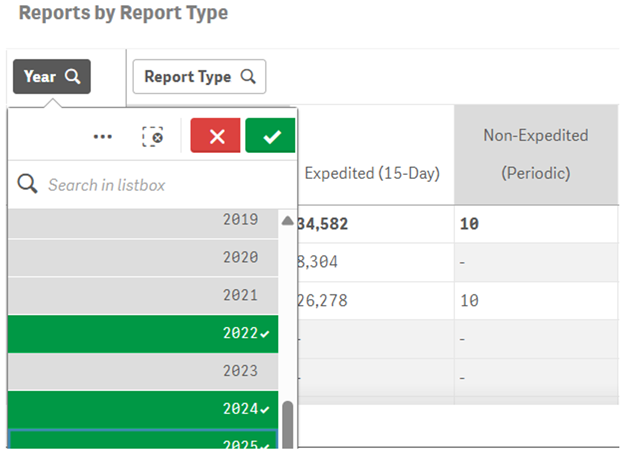
Task: Select year 2020 in the listbox
Action: click(x=140, y=258)
